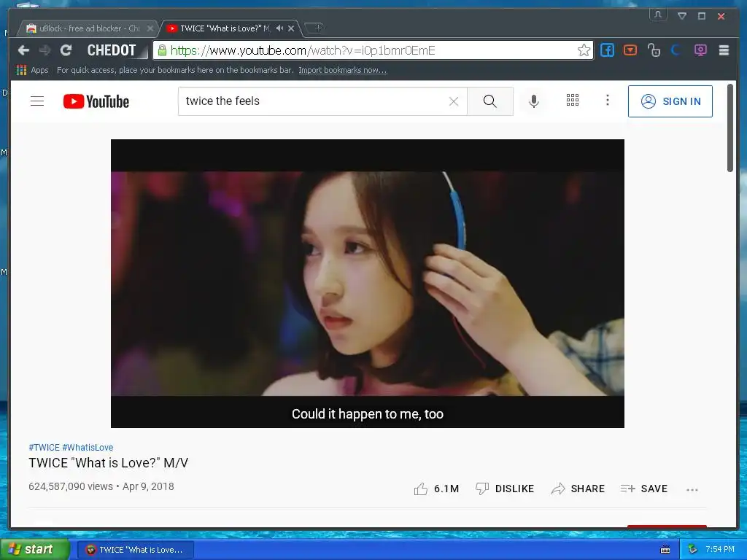The width and height of the screenshot is (747, 560).
Task: Click the blue crescent extension icon
Action: point(676,50)
